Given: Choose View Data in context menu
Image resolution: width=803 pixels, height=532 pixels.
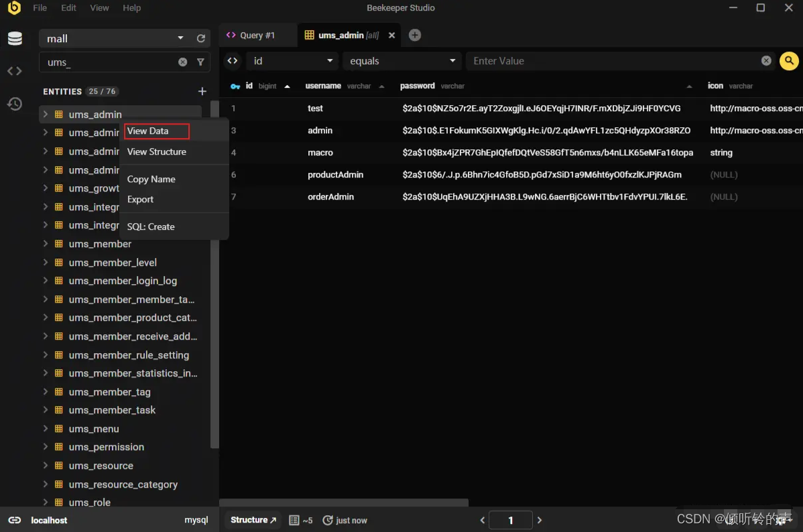Looking at the screenshot, I should (174, 131).
